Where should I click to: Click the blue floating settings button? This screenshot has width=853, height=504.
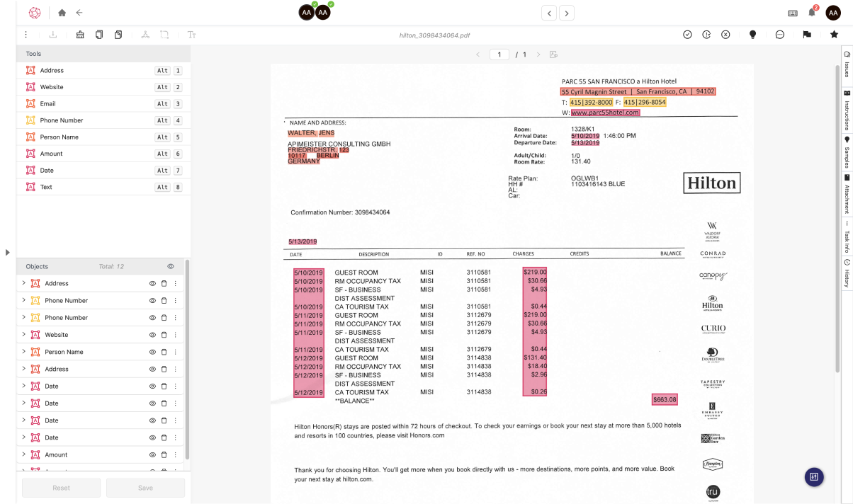[x=814, y=477]
